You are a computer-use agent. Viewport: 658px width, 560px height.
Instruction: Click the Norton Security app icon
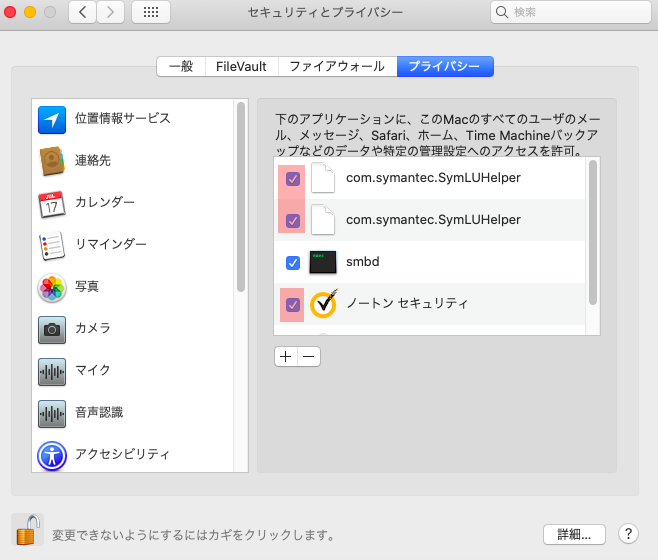[x=324, y=304]
